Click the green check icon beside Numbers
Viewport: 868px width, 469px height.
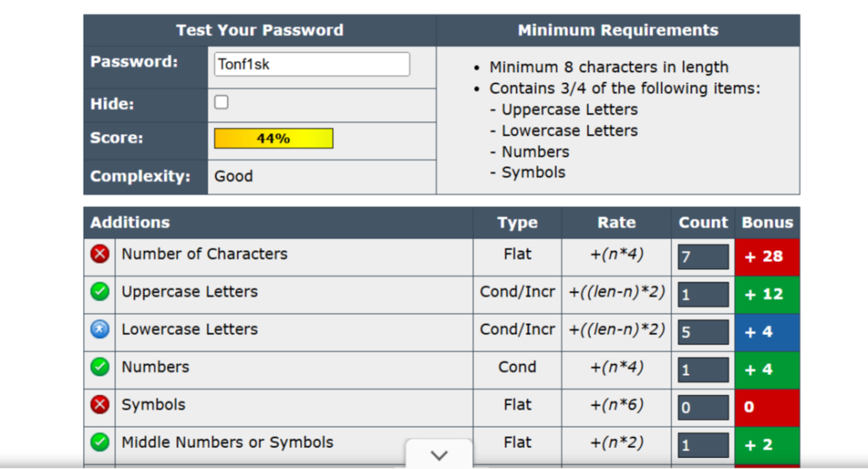pos(100,367)
